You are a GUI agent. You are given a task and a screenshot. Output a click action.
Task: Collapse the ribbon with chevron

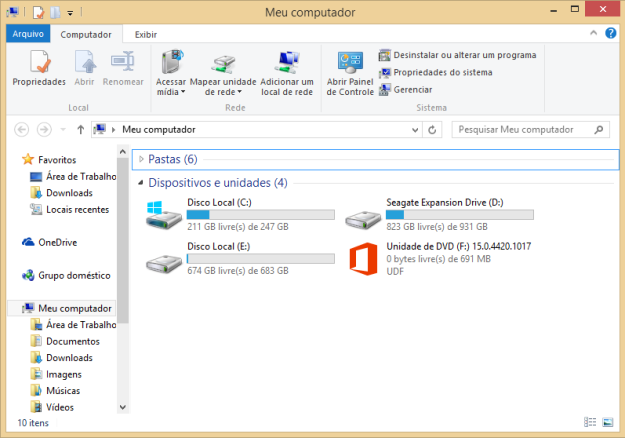pyautogui.click(x=594, y=33)
